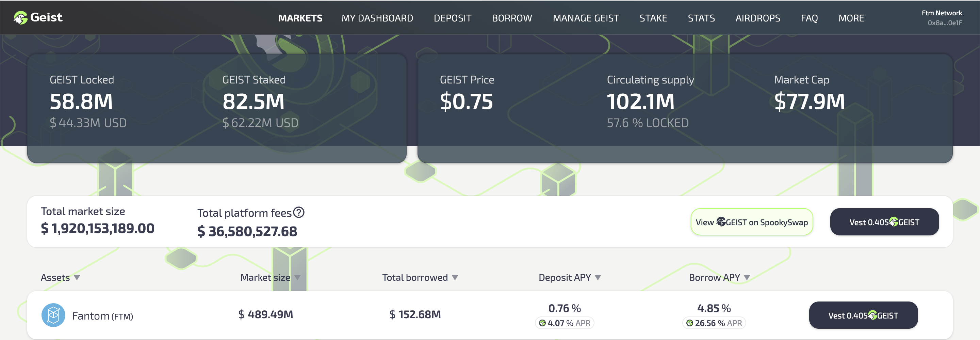Click GEIST icon beside 26.56 % APR
The image size is (980, 340).
click(690, 323)
